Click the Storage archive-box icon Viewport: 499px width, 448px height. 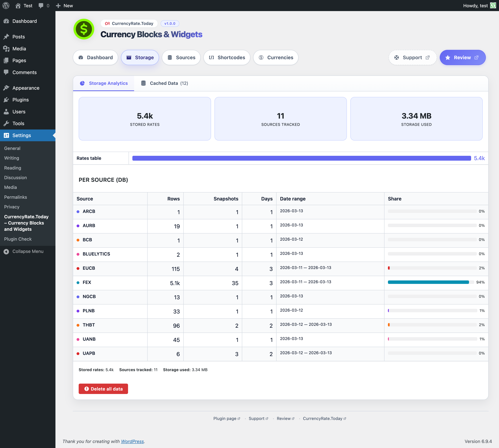pyautogui.click(x=129, y=57)
